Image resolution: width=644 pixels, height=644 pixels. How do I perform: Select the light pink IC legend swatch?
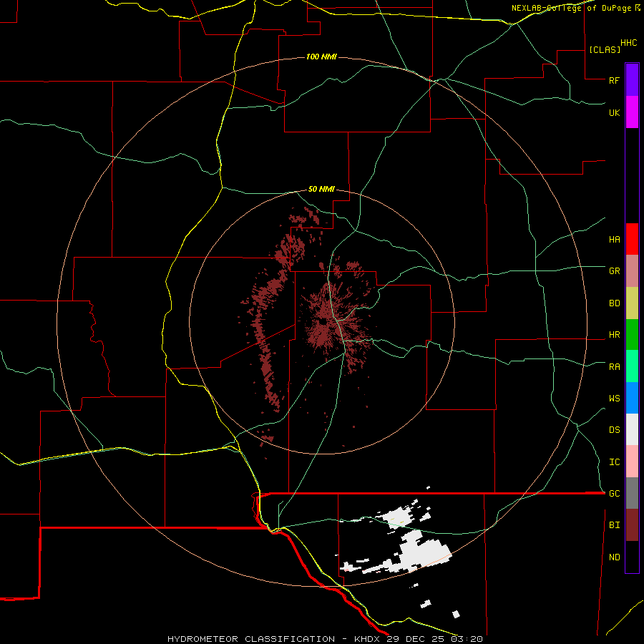[x=632, y=462]
